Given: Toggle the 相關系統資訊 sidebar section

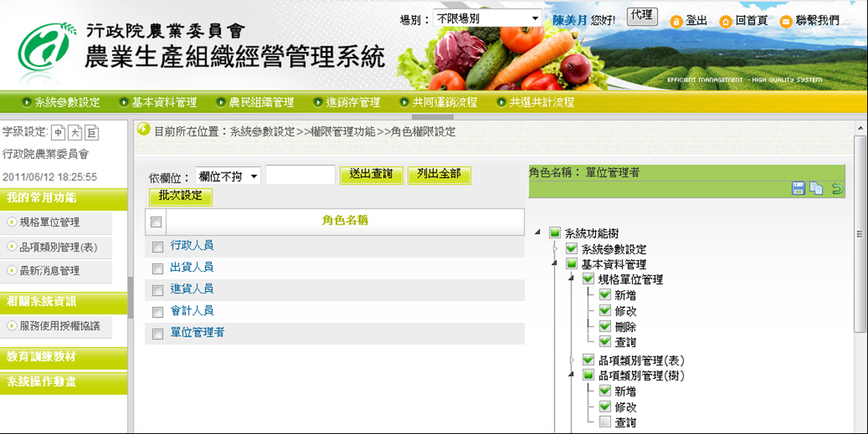Looking at the screenshot, I should (x=64, y=302).
